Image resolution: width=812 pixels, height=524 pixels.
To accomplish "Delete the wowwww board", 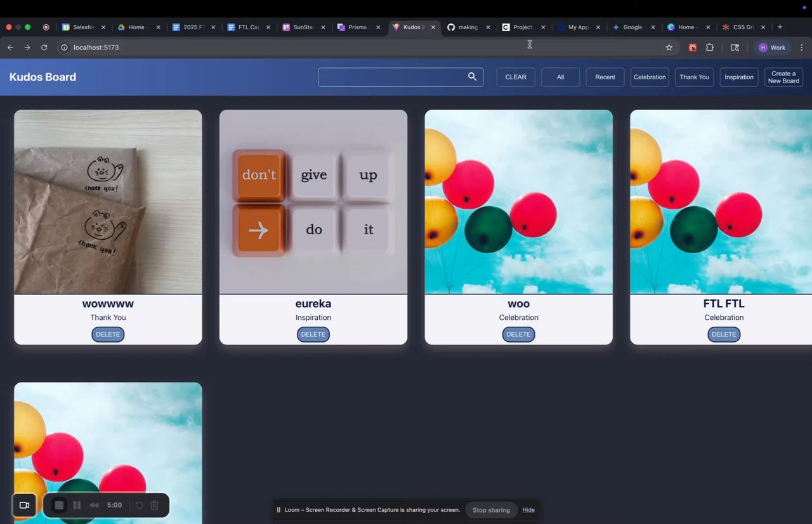I will tap(108, 334).
